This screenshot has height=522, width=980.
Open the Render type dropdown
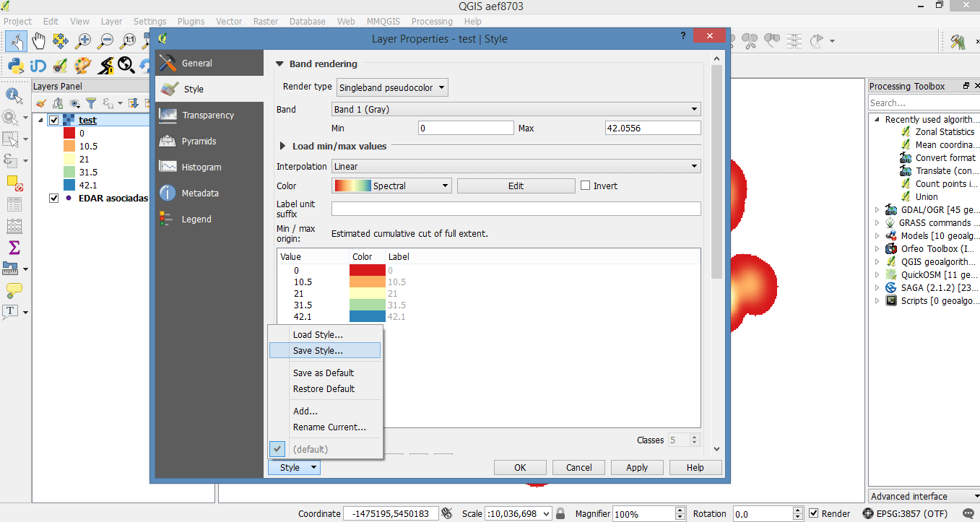pyautogui.click(x=392, y=87)
